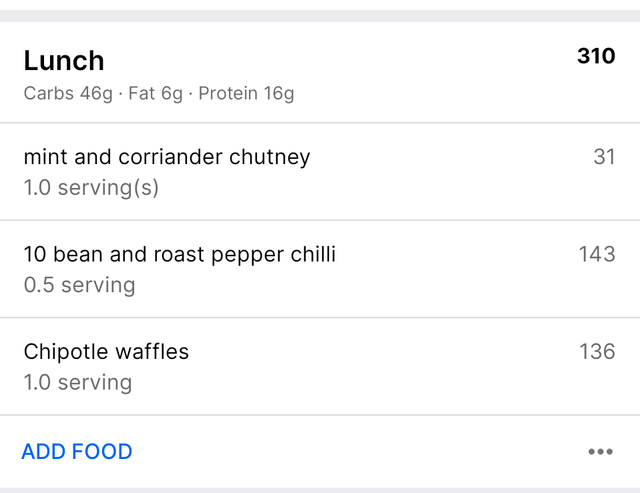Click the 143 calorie value for chilli

(597, 254)
